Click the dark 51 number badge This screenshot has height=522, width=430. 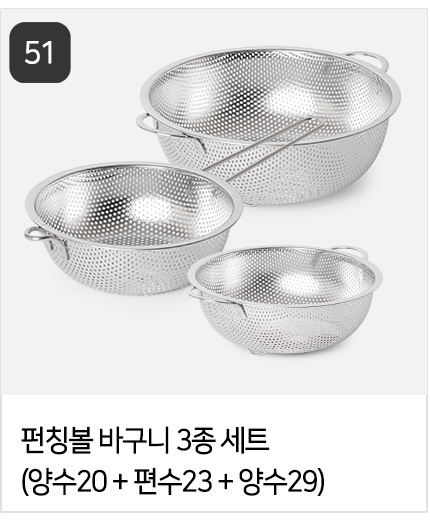click(40, 52)
